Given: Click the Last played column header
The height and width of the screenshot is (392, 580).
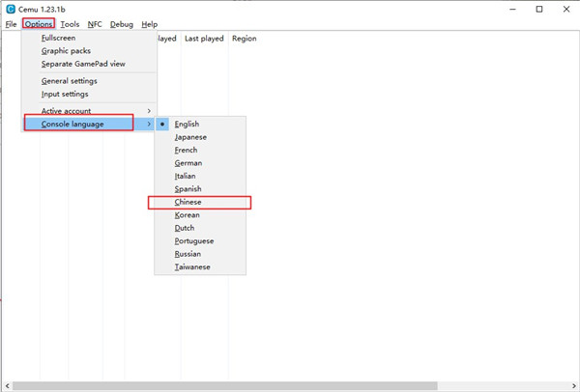Looking at the screenshot, I should point(204,39).
